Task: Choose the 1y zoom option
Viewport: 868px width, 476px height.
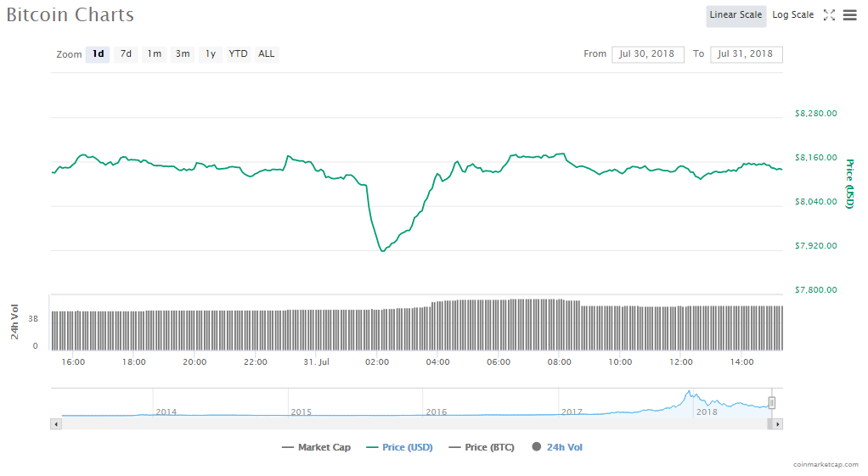Action: coord(211,54)
